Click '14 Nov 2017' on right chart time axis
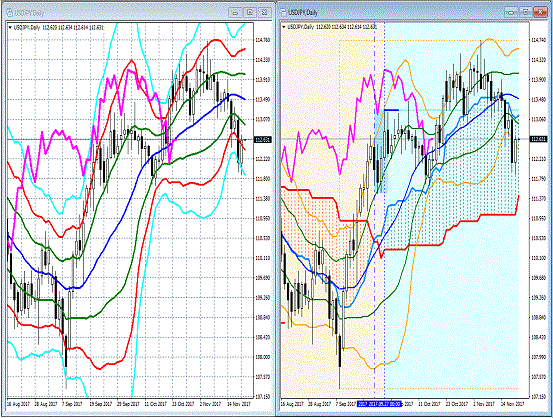553x418 pixels. (513, 404)
